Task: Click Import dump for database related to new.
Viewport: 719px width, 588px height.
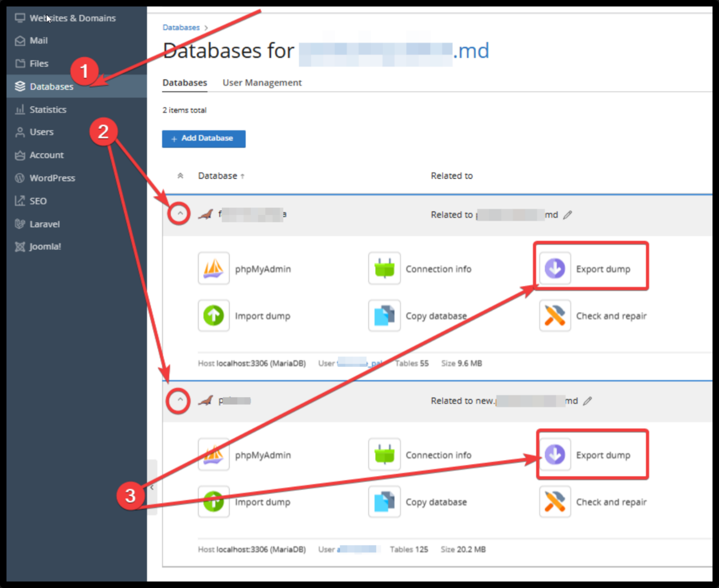Action: (x=244, y=502)
